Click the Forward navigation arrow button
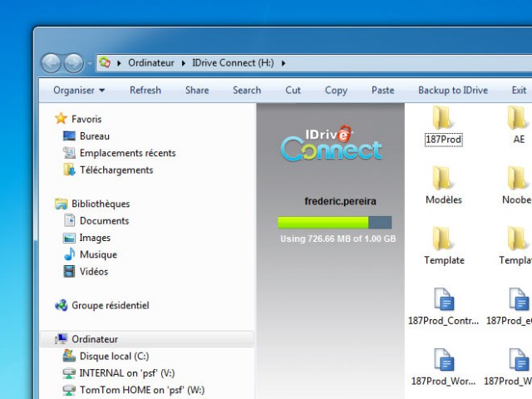The width and height of the screenshot is (532, 399). click(x=74, y=63)
